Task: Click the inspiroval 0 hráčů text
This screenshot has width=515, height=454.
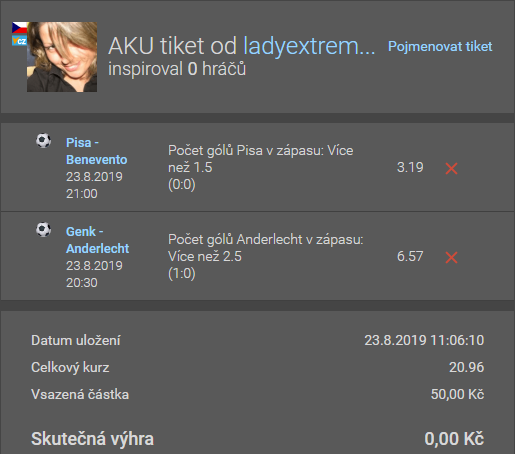Action: (x=177, y=69)
